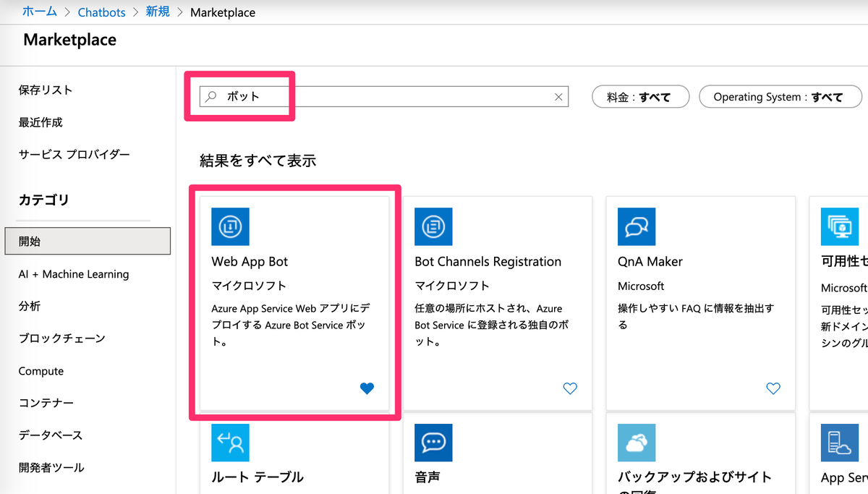Image resolution: width=868 pixels, height=494 pixels.
Task: Favorite Bot Channels Registration with the heart
Action: click(570, 388)
